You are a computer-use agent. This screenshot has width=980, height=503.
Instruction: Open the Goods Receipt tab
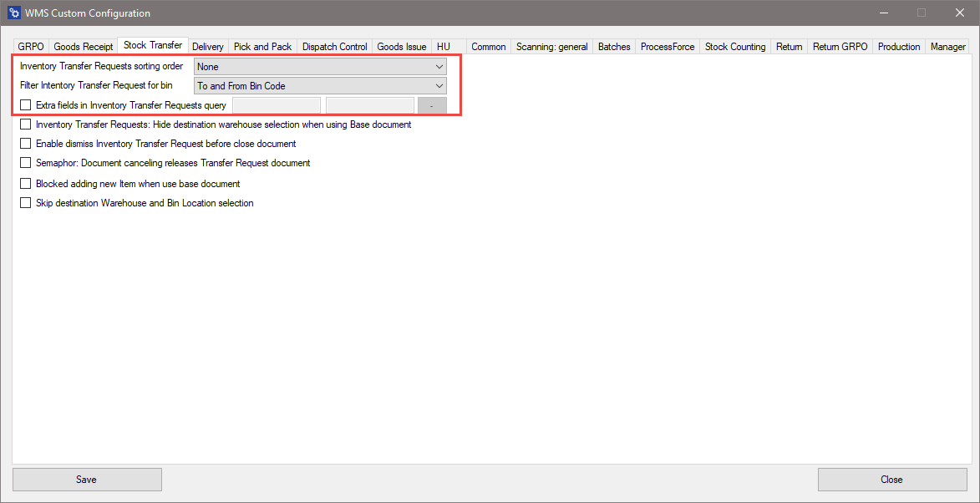tap(84, 47)
